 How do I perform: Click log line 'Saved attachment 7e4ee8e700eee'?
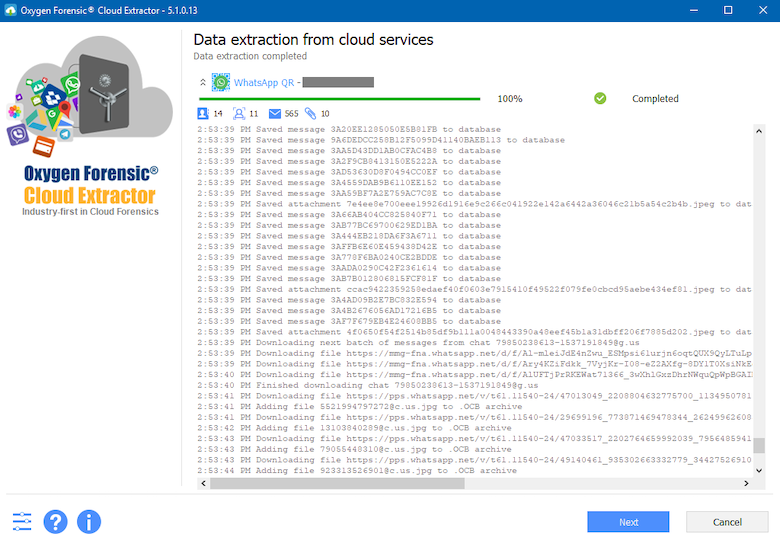[x=475, y=204]
